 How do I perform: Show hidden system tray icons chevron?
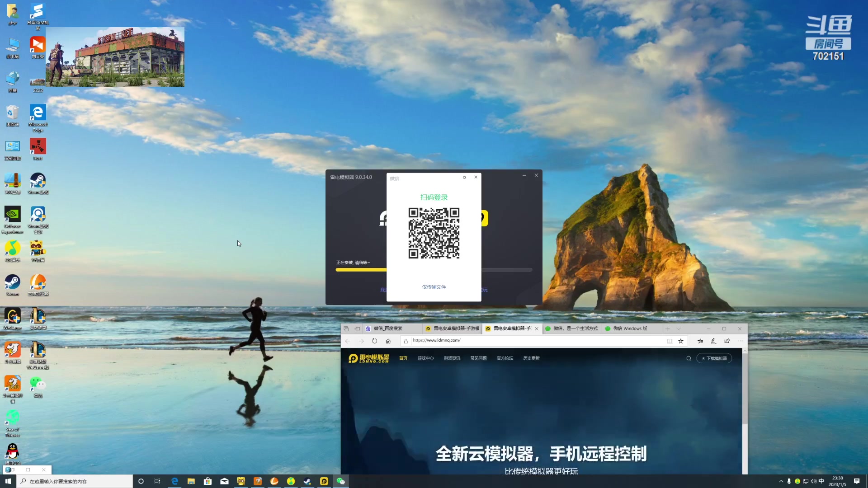click(x=781, y=481)
